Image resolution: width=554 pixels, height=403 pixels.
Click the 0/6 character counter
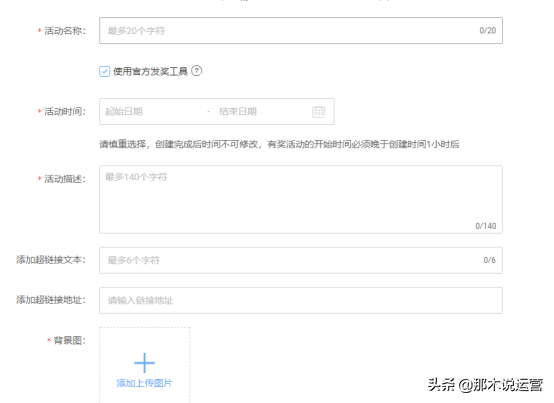pyautogui.click(x=490, y=260)
